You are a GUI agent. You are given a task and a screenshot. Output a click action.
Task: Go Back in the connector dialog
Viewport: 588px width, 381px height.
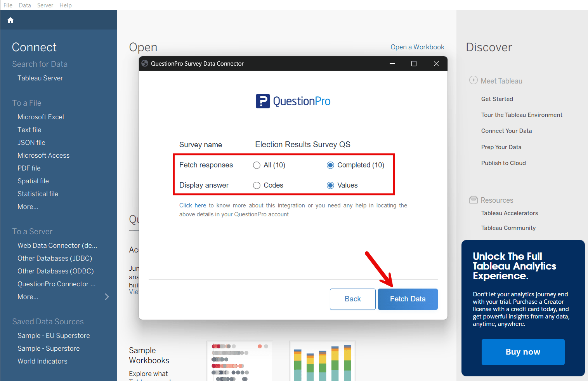[353, 299]
